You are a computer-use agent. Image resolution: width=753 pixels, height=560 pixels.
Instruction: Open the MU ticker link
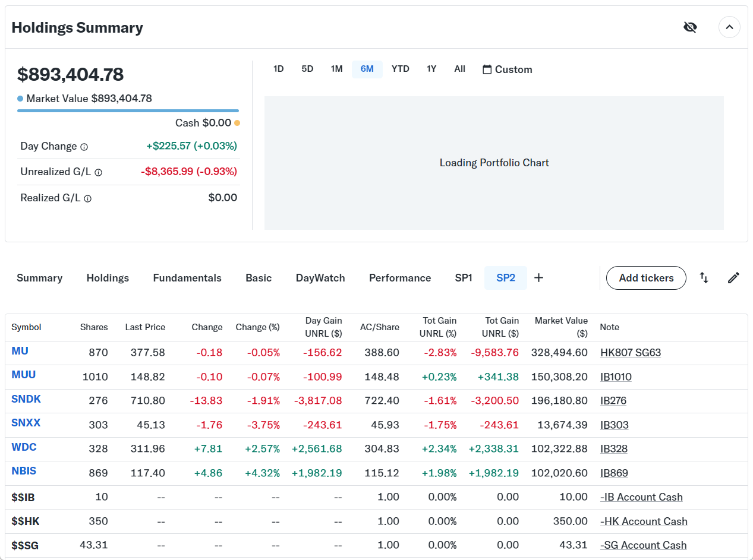tap(20, 351)
